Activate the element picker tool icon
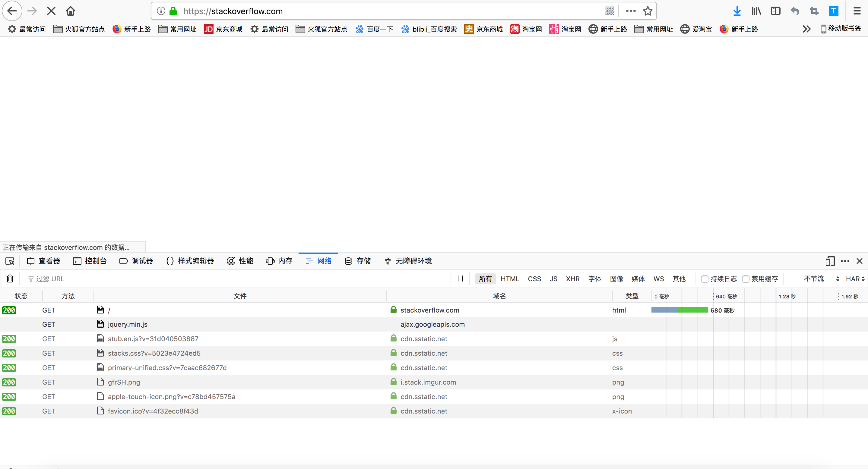This screenshot has width=868, height=469. [10, 261]
